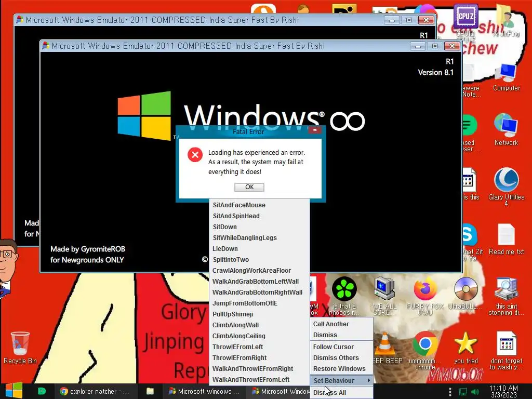This screenshot has width=532, height=399.
Task: Launch the FURRY FOX UWU Firefox icon
Action: click(x=425, y=296)
